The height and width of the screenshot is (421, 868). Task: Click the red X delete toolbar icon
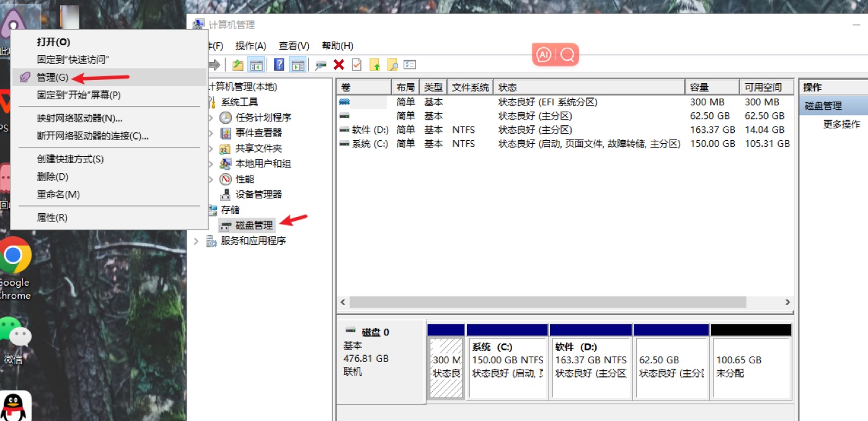pyautogui.click(x=339, y=64)
